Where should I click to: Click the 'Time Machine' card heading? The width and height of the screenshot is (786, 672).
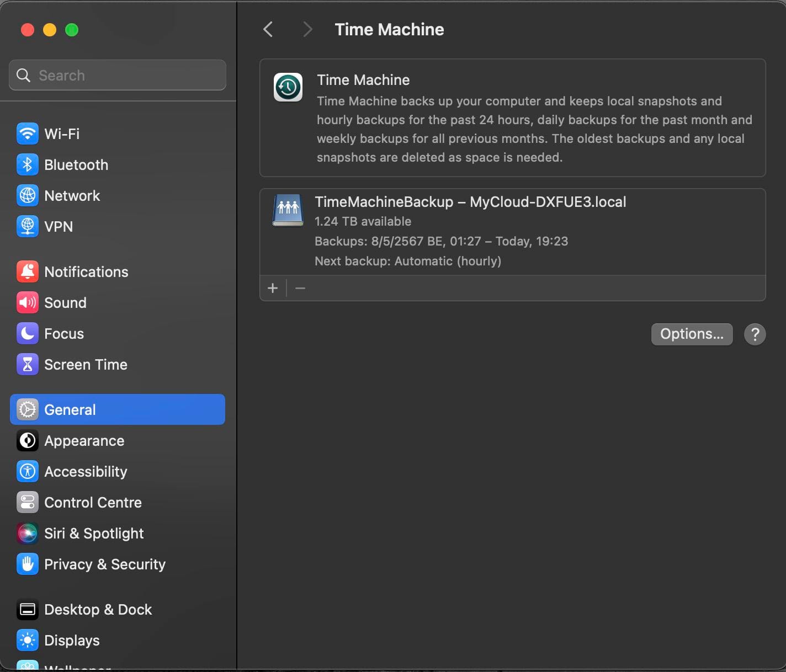pyautogui.click(x=363, y=80)
